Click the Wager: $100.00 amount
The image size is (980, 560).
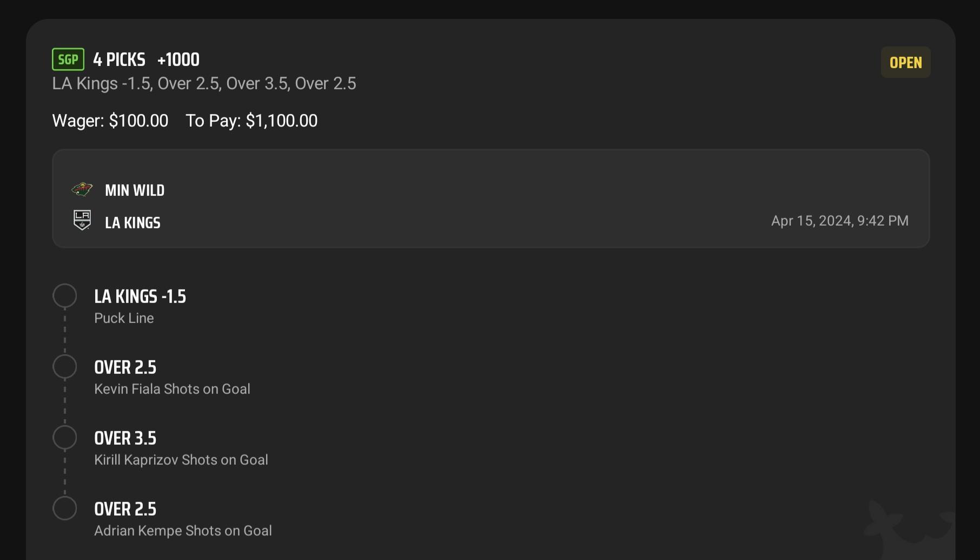[110, 121]
